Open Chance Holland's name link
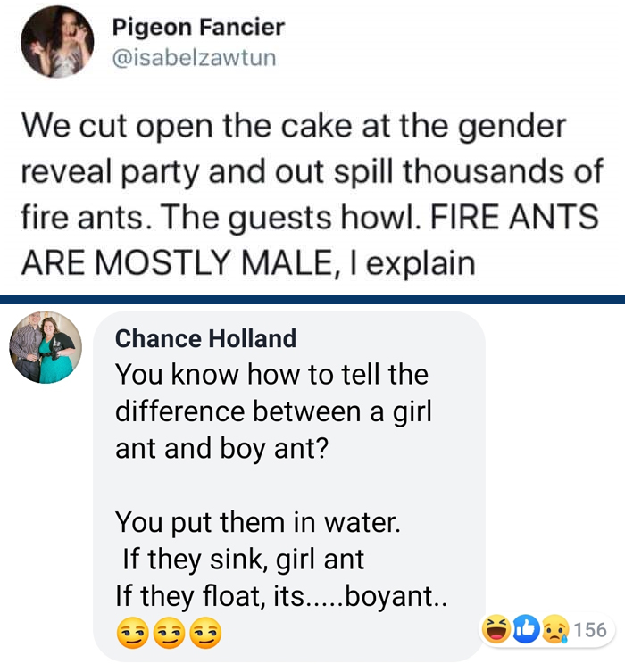Image resolution: width=625 pixels, height=672 pixels. [x=205, y=338]
